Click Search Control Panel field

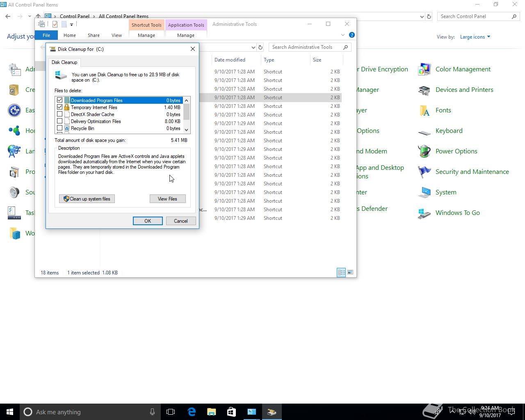(479, 16)
